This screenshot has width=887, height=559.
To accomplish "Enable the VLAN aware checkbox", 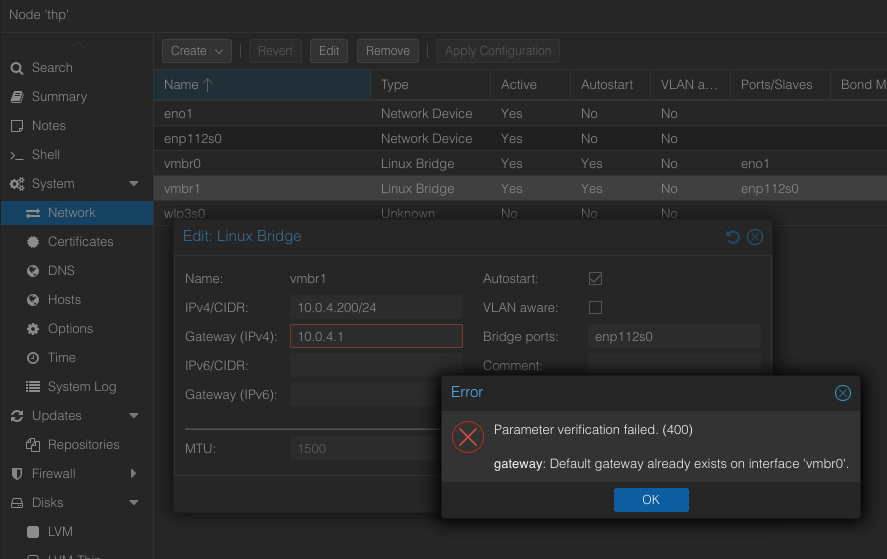I will (x=595, y=308).
